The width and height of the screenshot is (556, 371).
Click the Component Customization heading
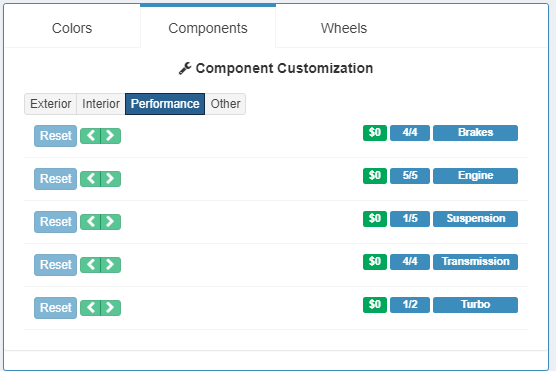[x=284, y=68]
